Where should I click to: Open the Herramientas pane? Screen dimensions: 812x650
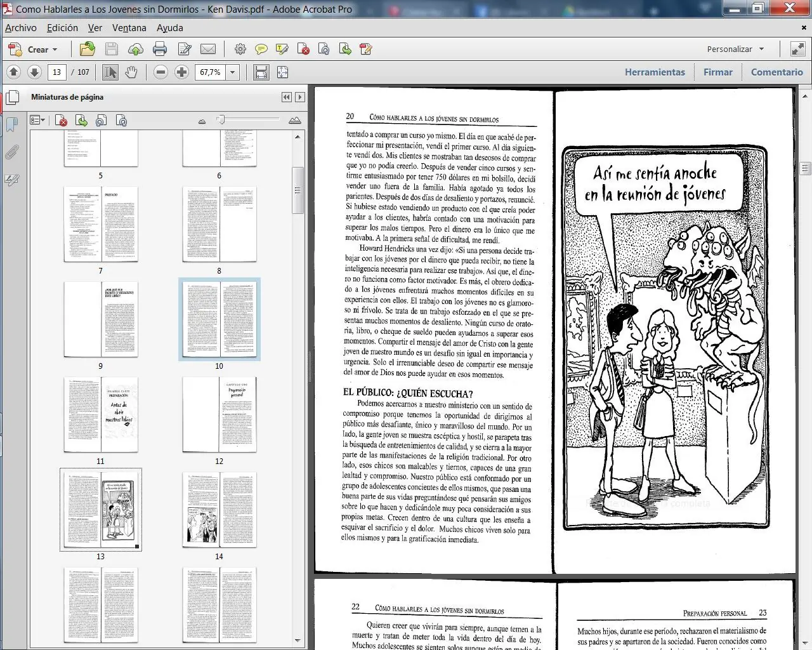pos(655,72)
